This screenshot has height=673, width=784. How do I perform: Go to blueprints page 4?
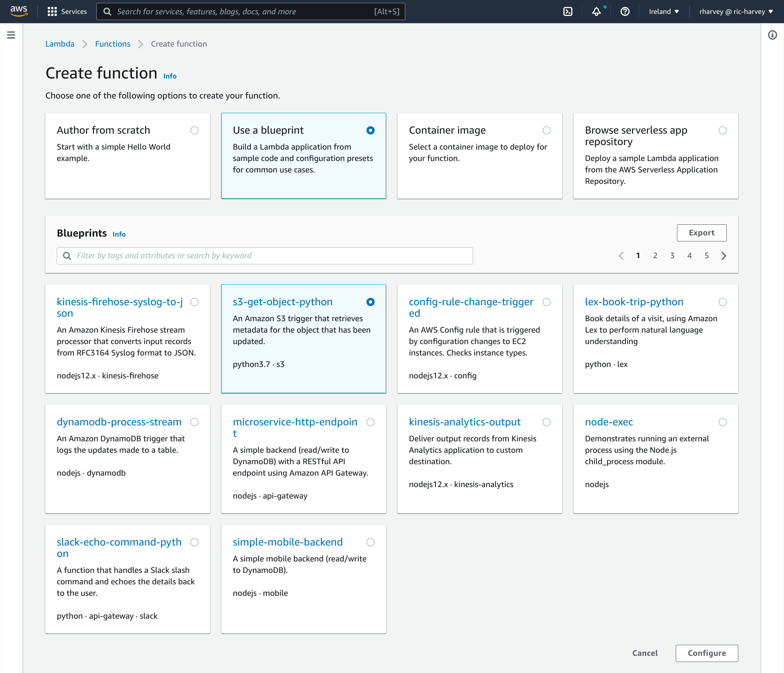click(690, 256)
